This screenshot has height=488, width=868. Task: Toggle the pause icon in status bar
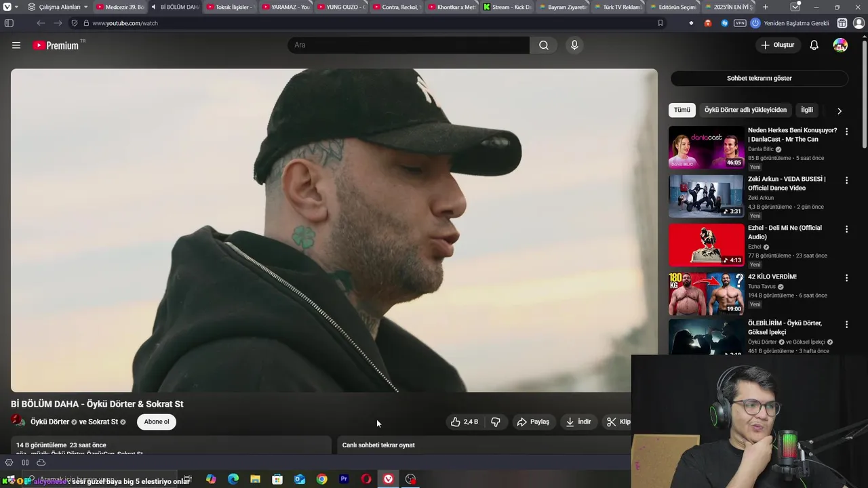(x=25, y=462)
